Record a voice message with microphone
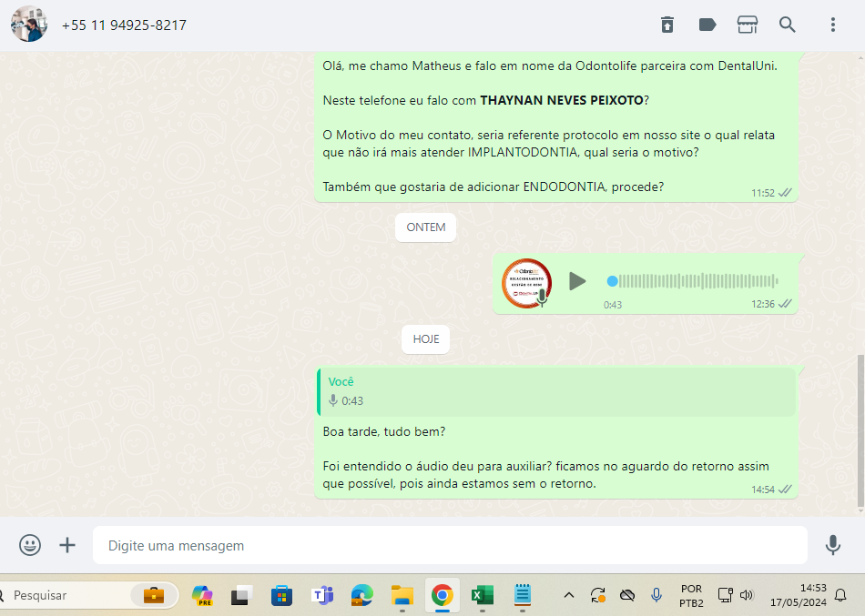The width and height of the screenshot is (865, 616). point(833,545)
